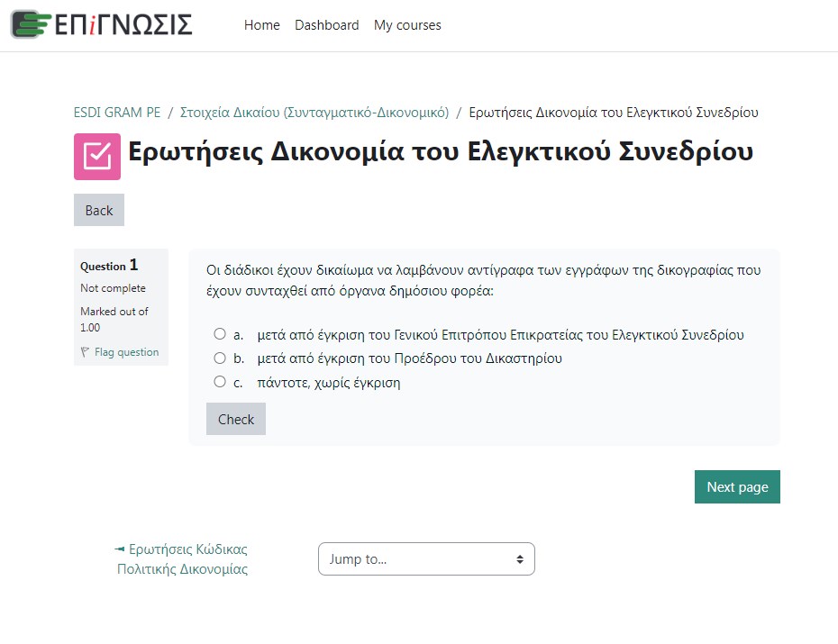The width and height of the screenshot is (838, 644).
Task: Click the Not complete status text
Action: pyautogui.click(x=113, y=288)
